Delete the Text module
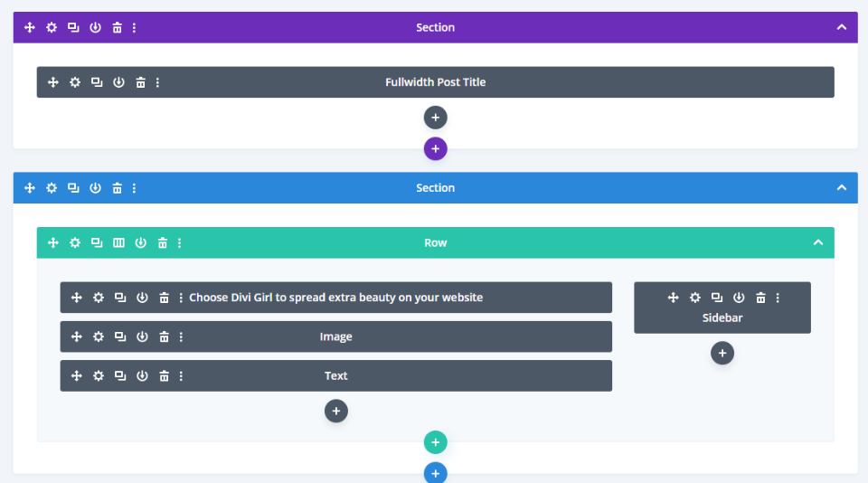 pos(164,376)
